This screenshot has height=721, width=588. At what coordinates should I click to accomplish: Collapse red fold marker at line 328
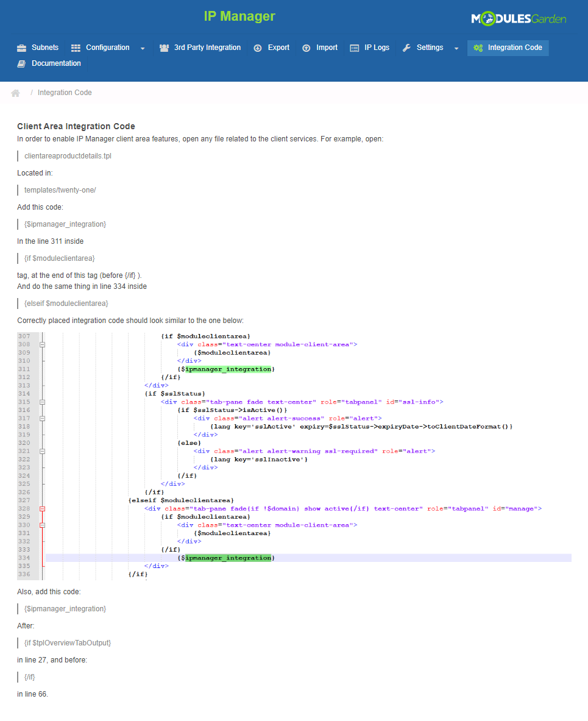(42, 508)
